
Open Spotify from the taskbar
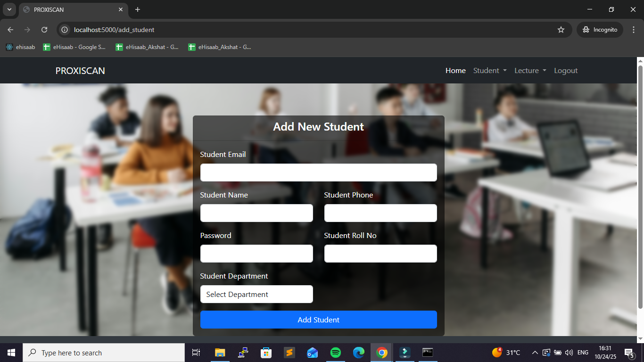coord(336,353)
